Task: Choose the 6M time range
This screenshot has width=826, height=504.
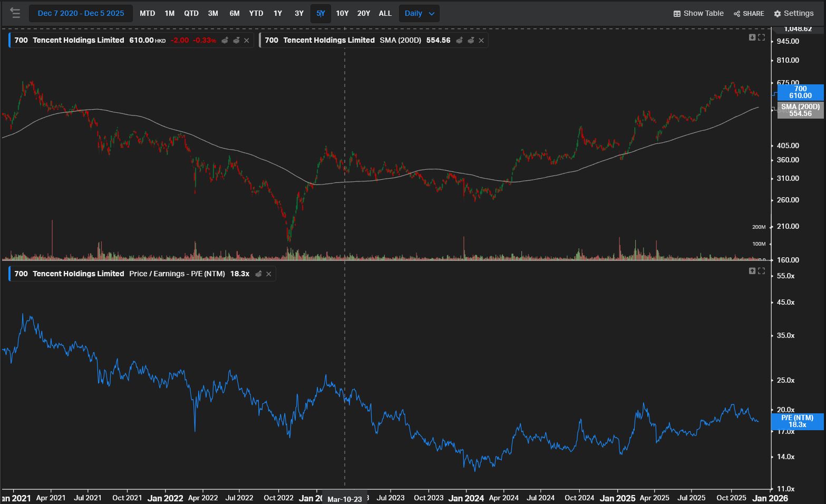Action: click(235, 13)
